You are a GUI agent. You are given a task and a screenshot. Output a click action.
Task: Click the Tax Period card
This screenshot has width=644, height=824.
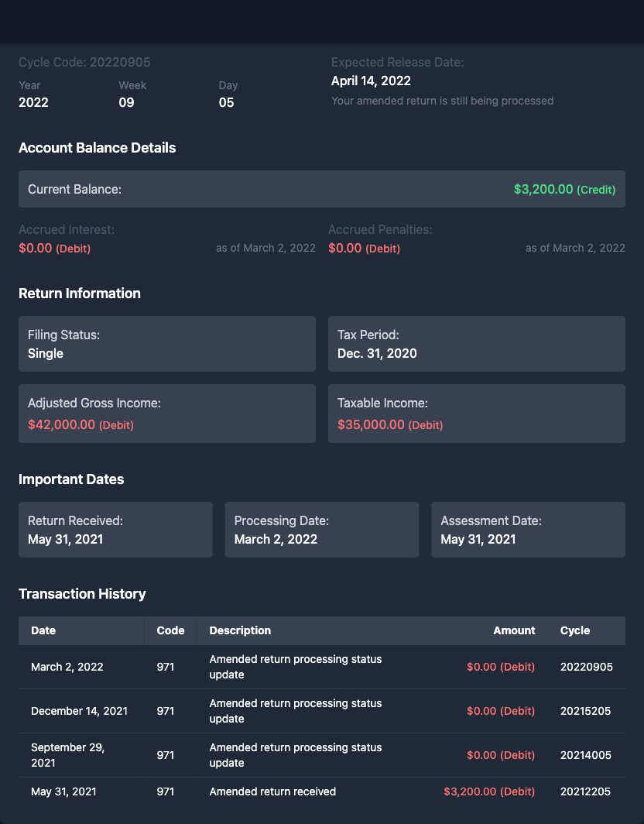tap(477, 344)
